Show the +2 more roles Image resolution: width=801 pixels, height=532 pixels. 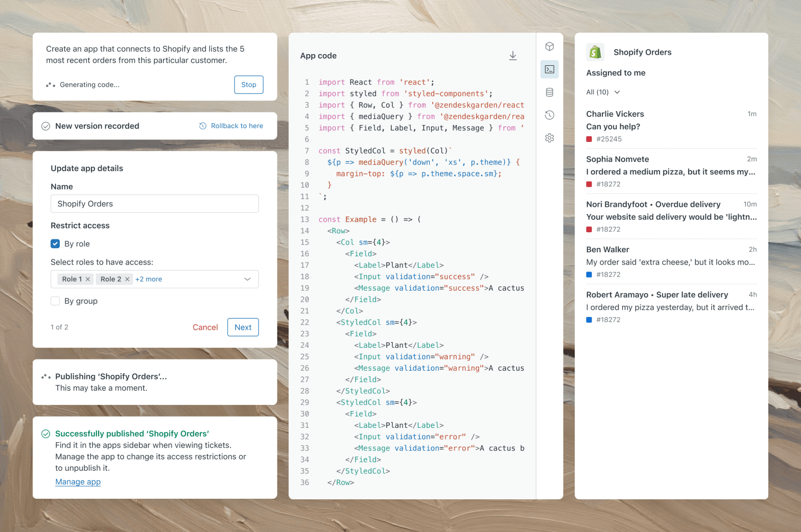point(149,279)
